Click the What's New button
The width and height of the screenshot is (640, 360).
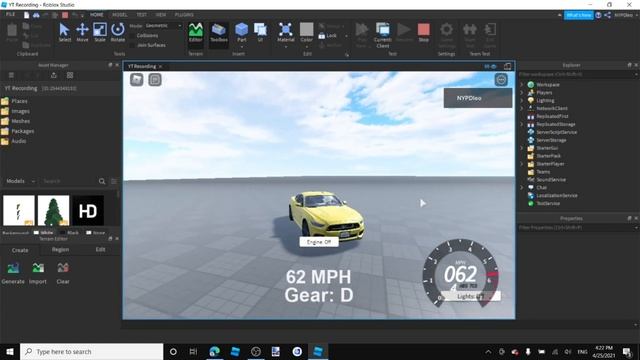[578, 15]
